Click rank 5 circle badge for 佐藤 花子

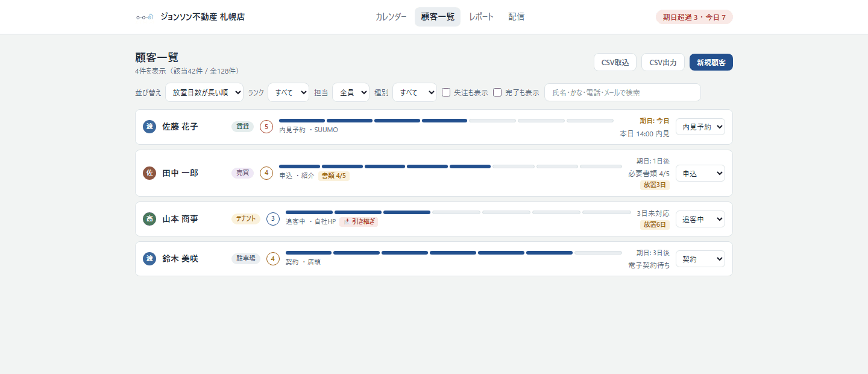pyautogui.click(x=266, y=127)
